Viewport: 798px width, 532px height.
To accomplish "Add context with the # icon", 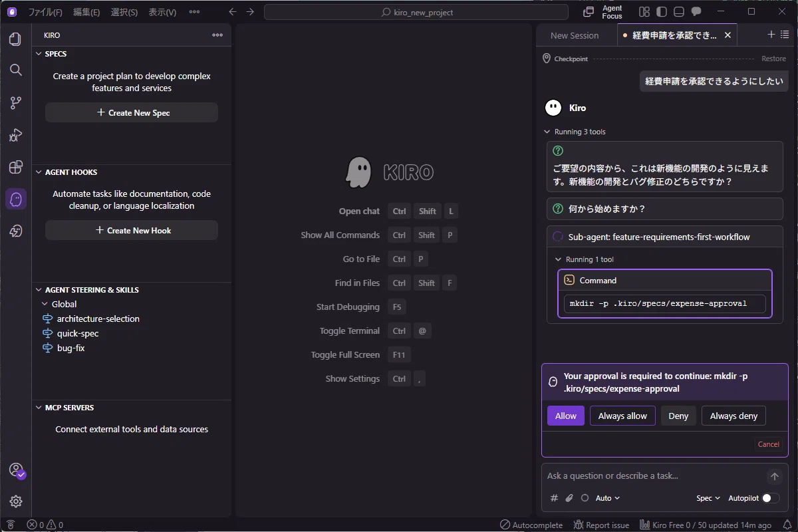I will (554, 498).
